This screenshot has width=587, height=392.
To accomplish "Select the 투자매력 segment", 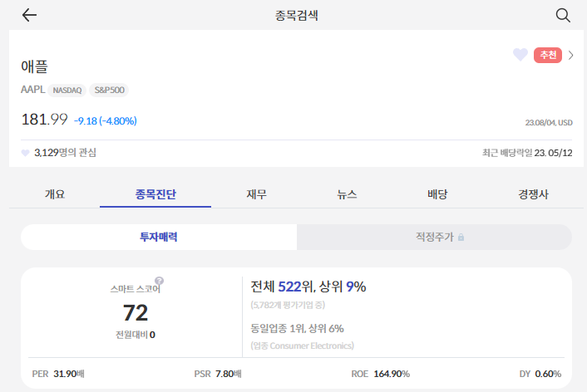I will tap(159, 237).
